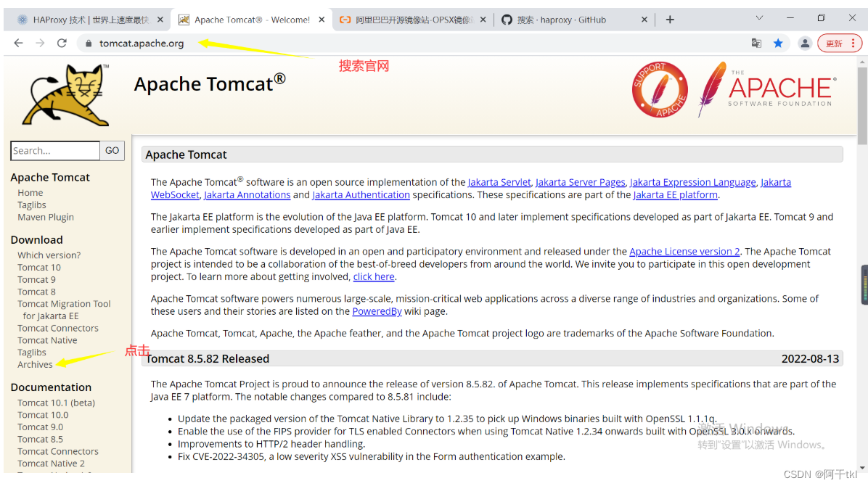Open the Tomcat 8 download link

coord(36,292)
